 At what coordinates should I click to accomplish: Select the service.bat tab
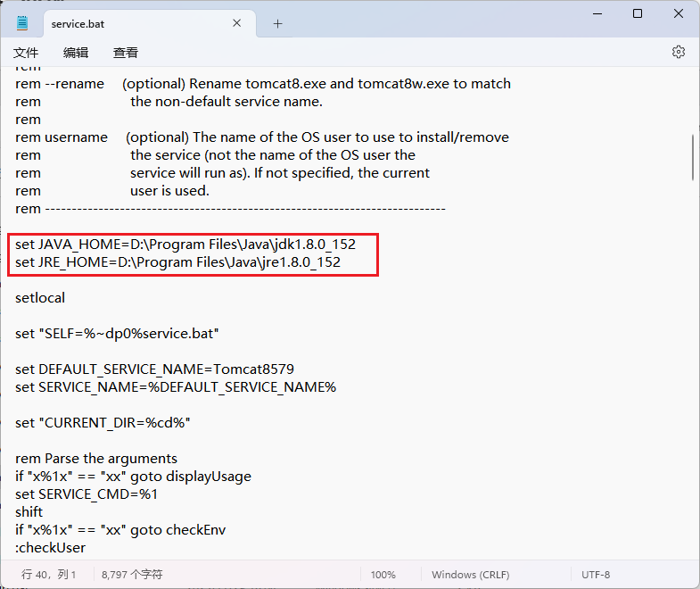[x=150, y=24]
